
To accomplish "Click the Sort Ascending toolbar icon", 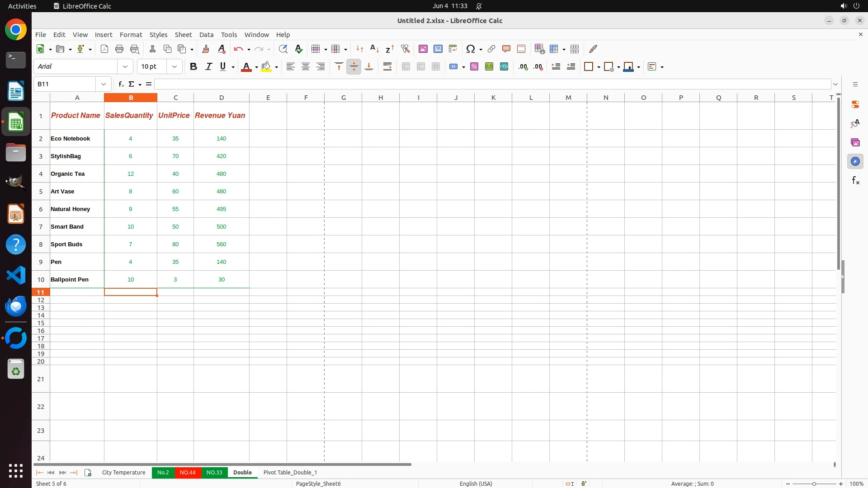I will tap(374, 49).
